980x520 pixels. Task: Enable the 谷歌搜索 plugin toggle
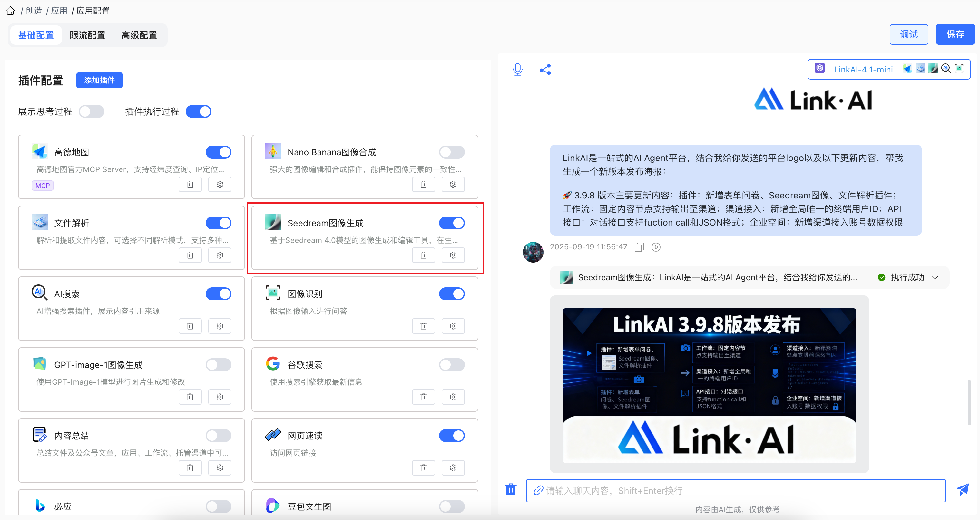tap(452, 365)
